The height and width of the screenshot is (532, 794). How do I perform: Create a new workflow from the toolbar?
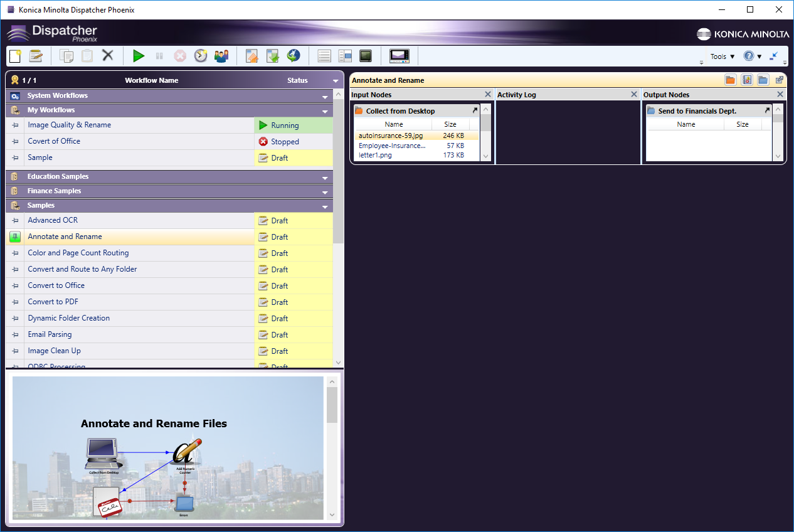pos(15,56)
